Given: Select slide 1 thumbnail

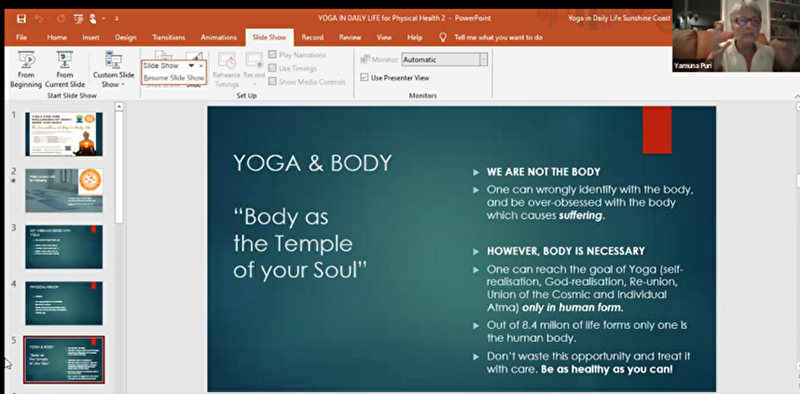Looking at the screenshot, I should click(64, 134).
